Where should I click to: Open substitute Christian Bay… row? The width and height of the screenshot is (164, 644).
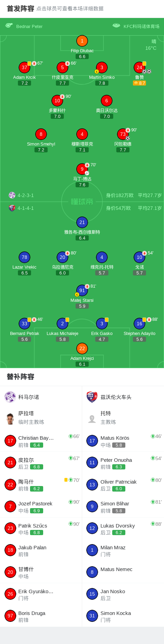pos(41,441)
